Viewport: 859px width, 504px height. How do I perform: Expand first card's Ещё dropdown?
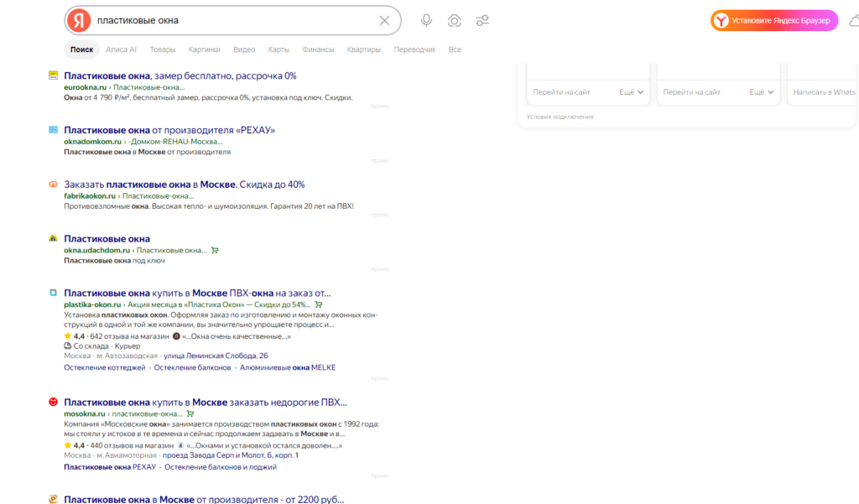(631, 92)
